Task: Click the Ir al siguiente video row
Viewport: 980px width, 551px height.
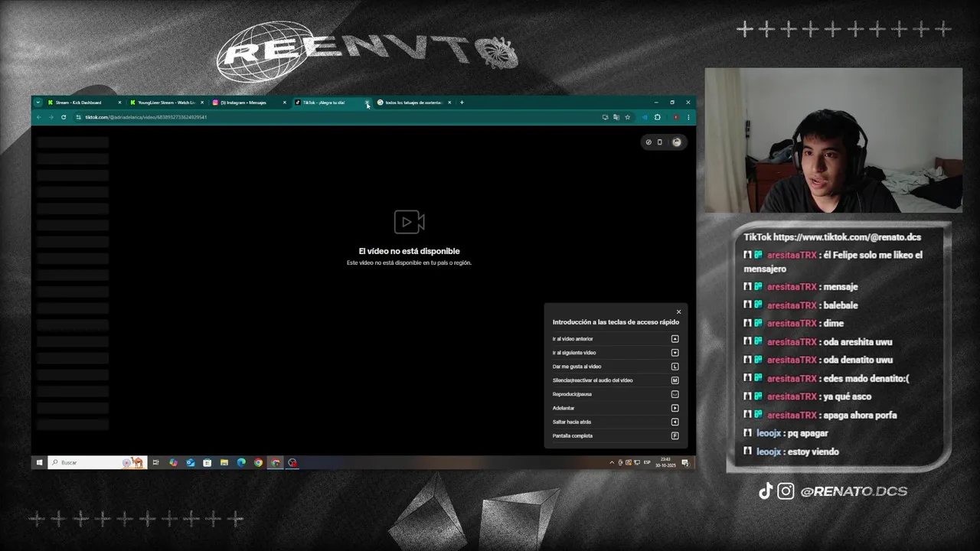Action: click(x=616, y=353)
